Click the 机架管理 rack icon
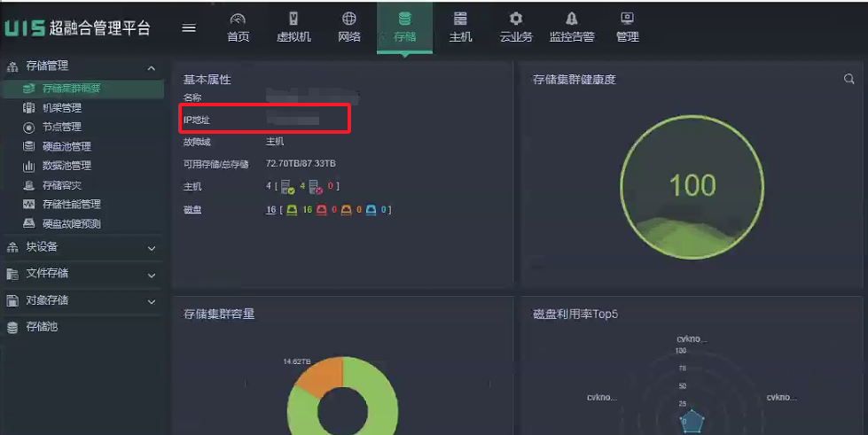 28,108
